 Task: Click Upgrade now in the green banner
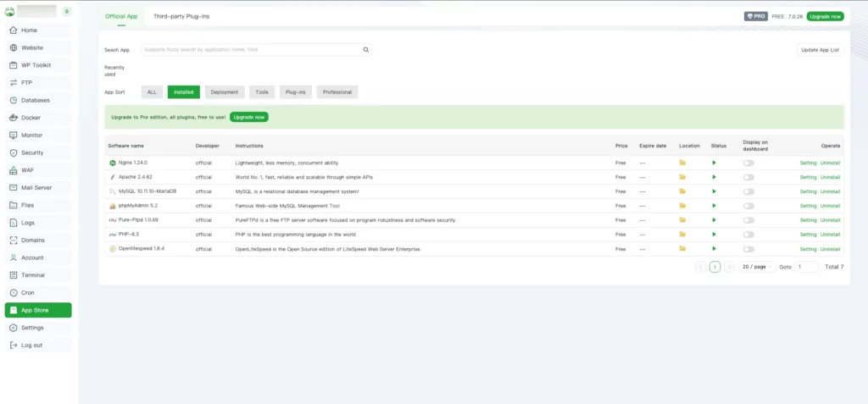click(x=249, y=118)
